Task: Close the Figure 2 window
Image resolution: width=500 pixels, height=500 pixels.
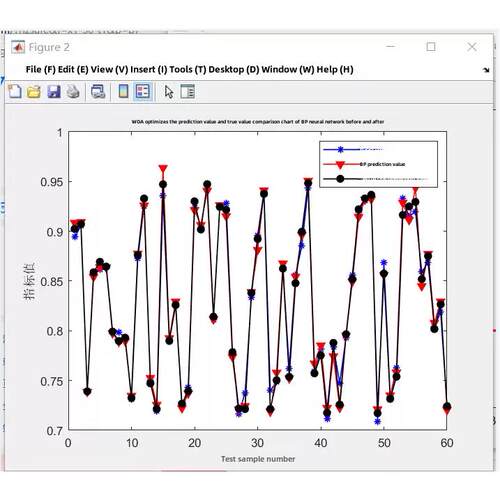Action: pos(472,47)
